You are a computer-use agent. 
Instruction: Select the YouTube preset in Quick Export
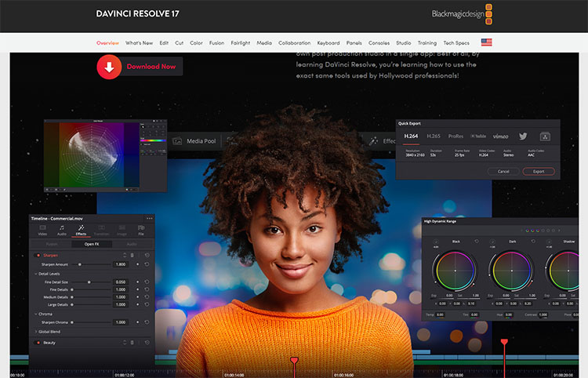[478, 136]
